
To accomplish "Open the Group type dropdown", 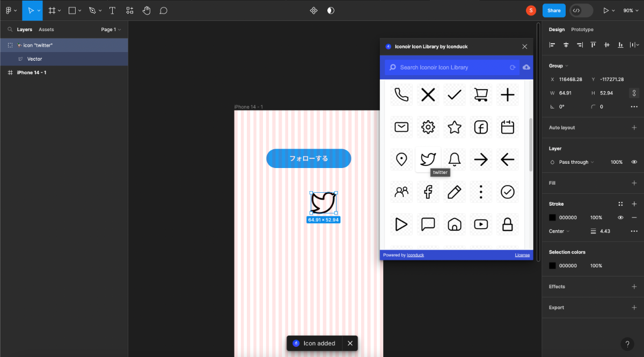I will pyautogui.click(x=559, y=65).
